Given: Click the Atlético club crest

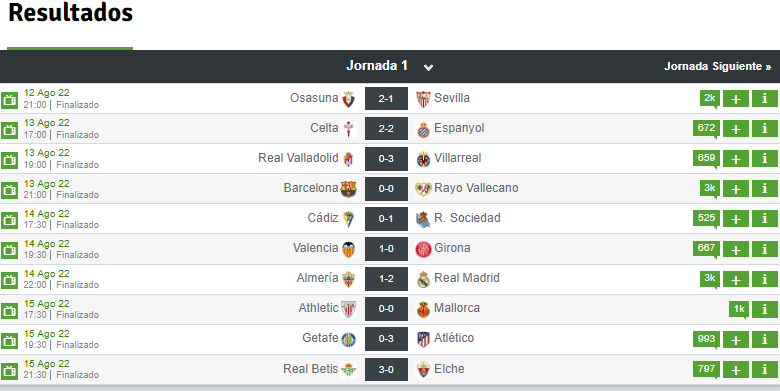Looking at the screenshot, I should pos(423,340).
